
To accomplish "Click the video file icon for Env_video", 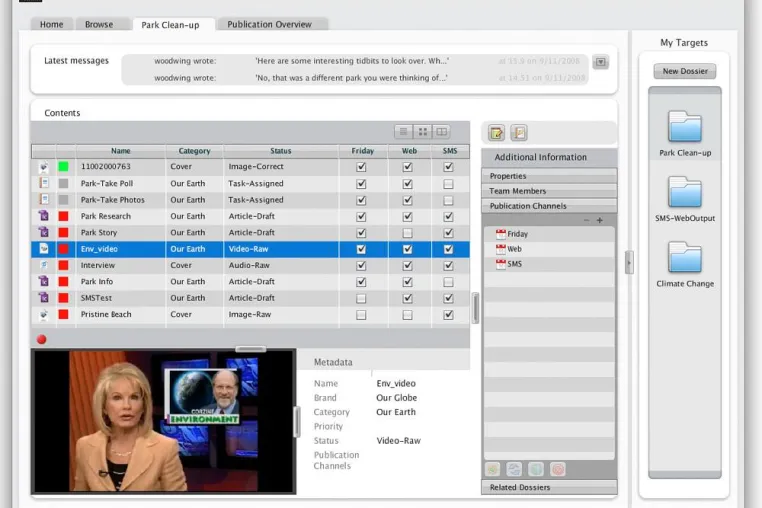I will click(44, 249).
